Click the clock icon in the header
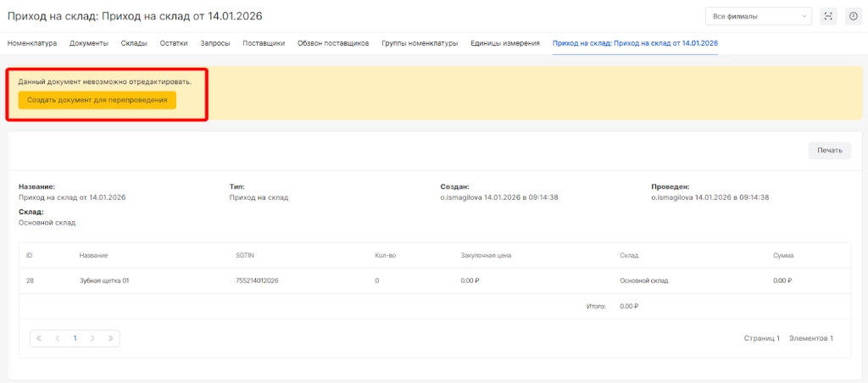This screenshot has width=868, height=383. [x=853, y=16]
